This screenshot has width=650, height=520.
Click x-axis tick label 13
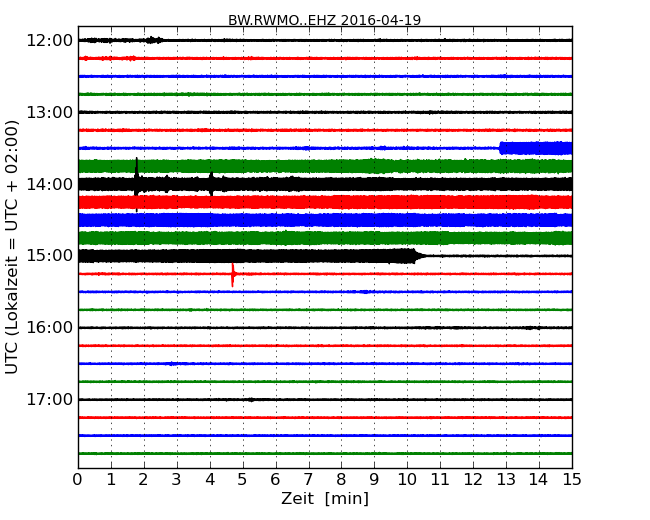tap(506, 480)
